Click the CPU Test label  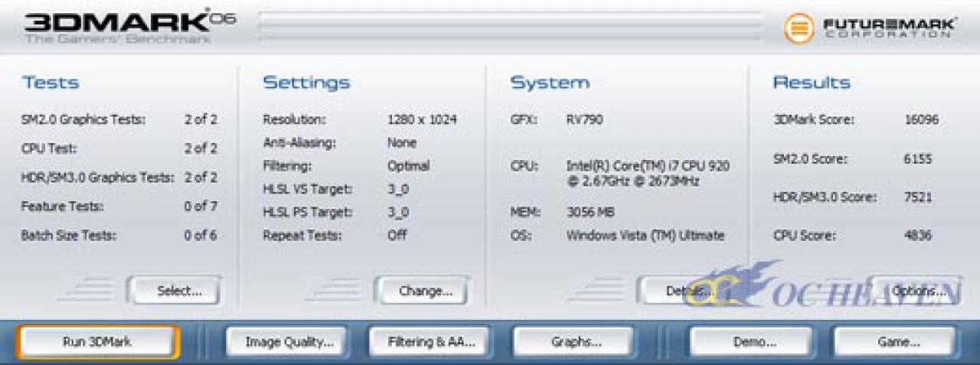49,148
